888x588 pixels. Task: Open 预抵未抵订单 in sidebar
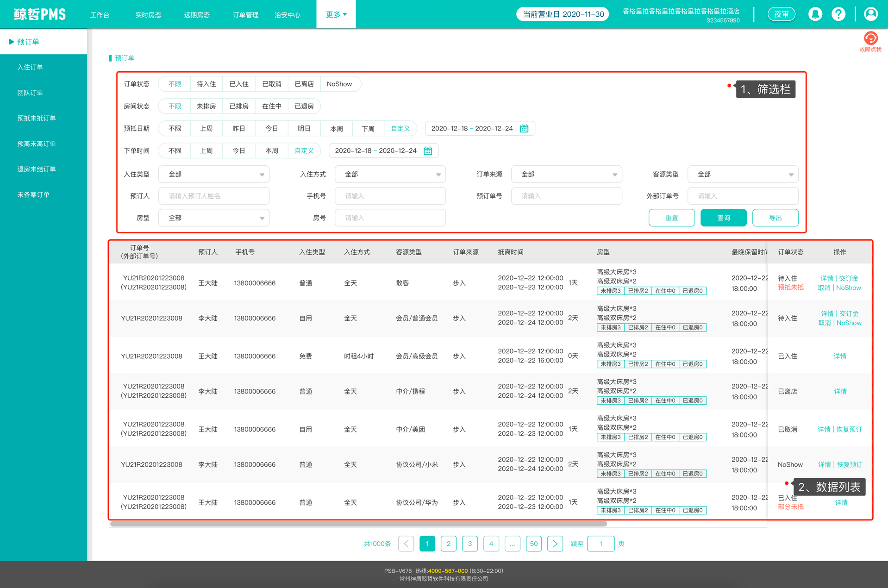tap(44, 118)
